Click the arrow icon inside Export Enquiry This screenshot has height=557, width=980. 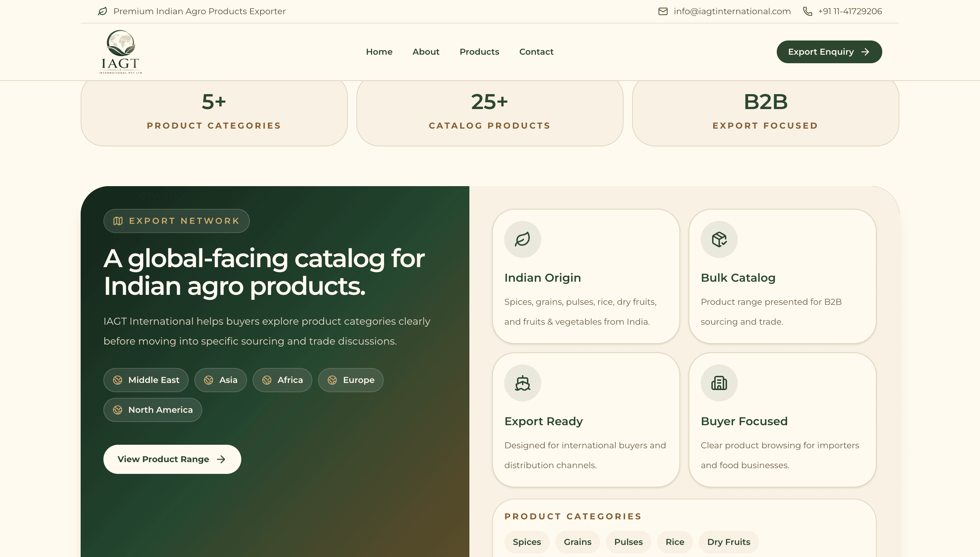pos(865,52)
